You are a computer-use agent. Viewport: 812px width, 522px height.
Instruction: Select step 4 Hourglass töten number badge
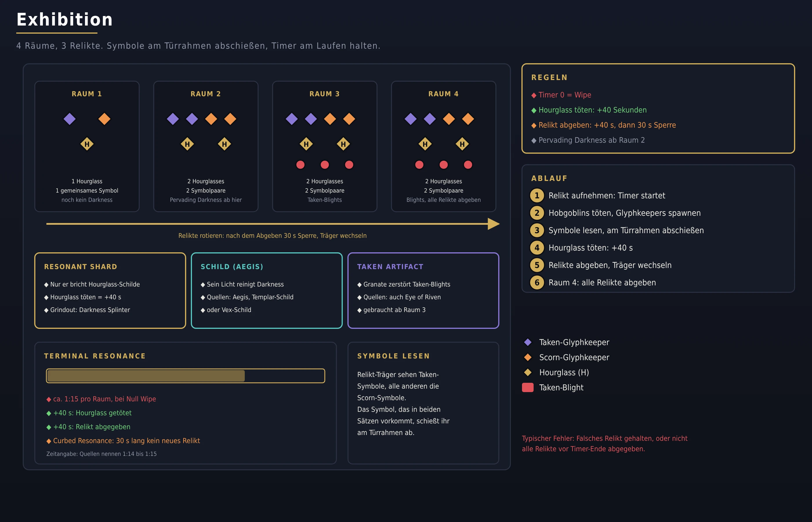coord(537,248)
